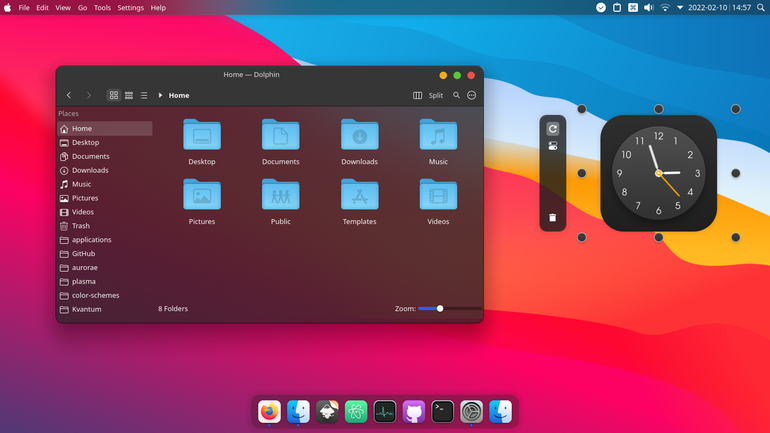Open the Tools menu
This screenshot has height=433, width=770.
point(102,7)
